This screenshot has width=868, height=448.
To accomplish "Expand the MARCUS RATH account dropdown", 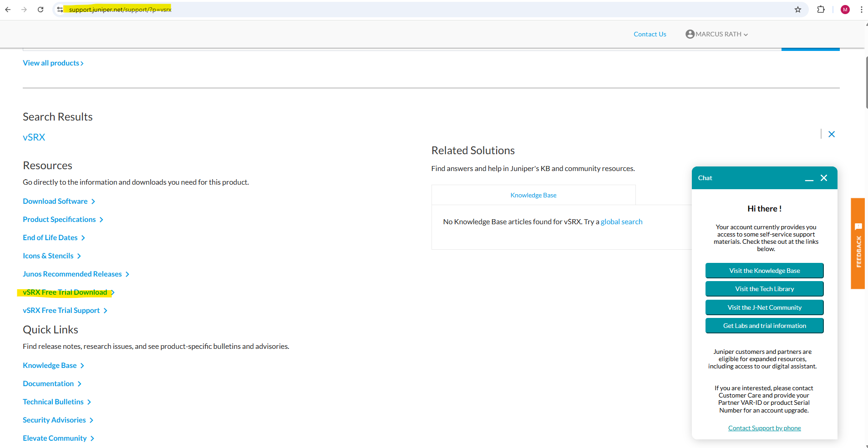I will [721, 34].
